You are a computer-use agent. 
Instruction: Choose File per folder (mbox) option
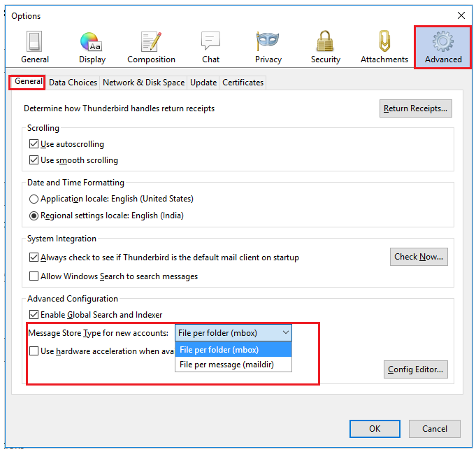pyautogui.click(x=233, y=350)
